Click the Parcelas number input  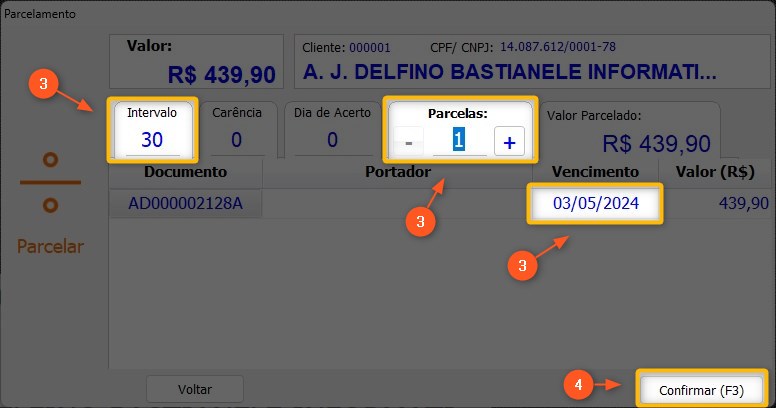click(459, 140)
